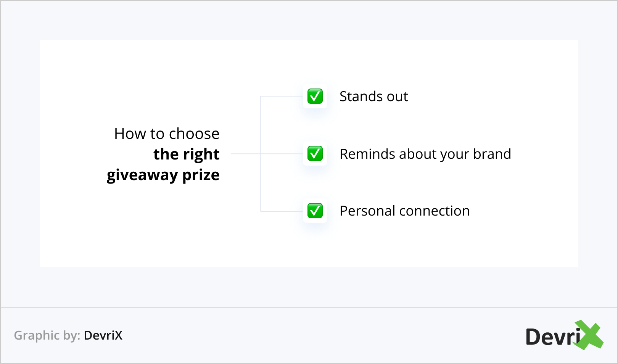Click the "How to choose" heading line

167,134
